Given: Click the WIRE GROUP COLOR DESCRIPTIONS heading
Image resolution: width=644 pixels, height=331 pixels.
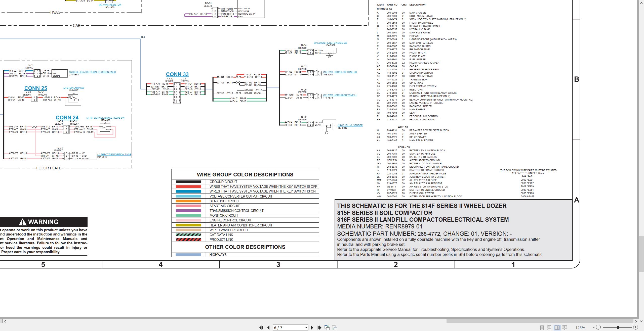Looking at the screenshot, I should 245,175.
